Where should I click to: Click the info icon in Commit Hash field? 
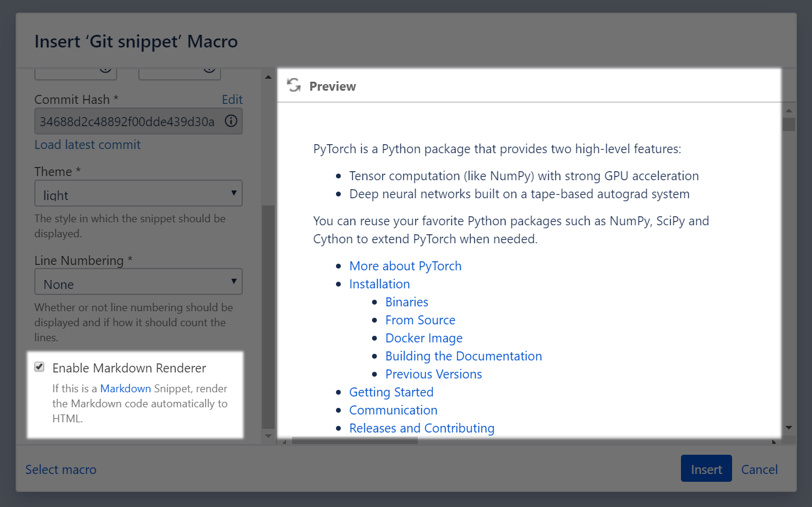point(231,121)
